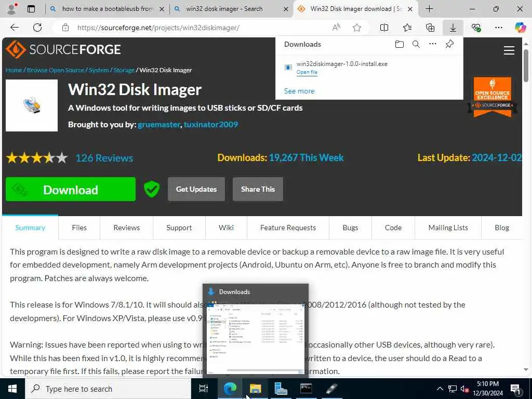This screenshot has height=399, width=532.
Task: Open the Blog tab
Action: [x=502, y=228]
